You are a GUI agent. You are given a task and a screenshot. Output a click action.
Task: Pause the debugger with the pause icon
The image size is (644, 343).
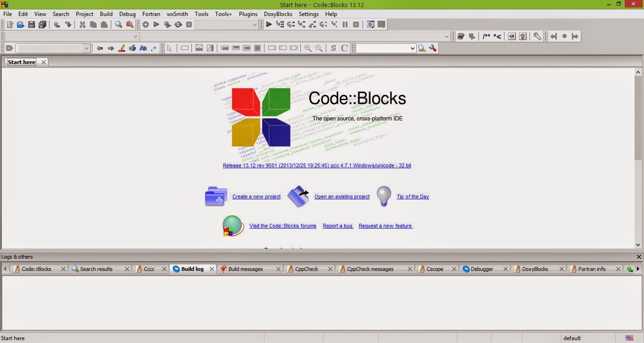(345, 24)
